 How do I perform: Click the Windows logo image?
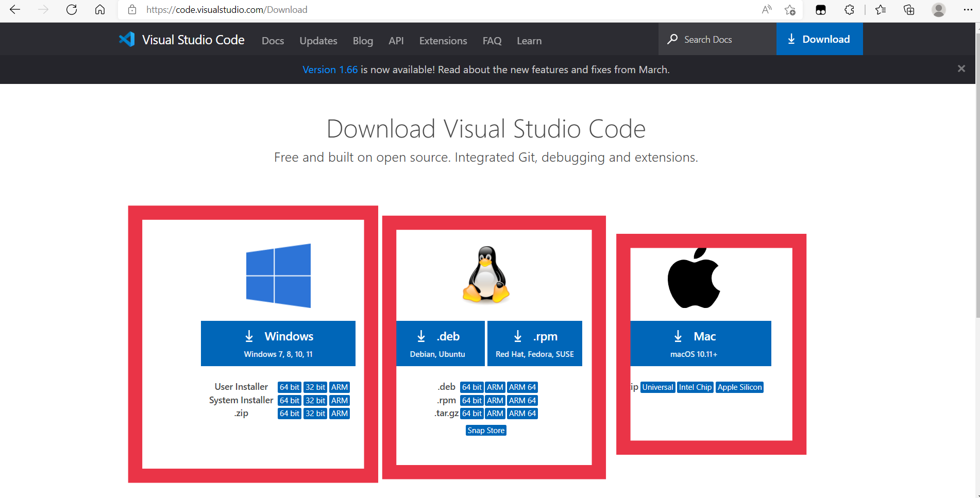pyautogui.click(x=278, y=276)
